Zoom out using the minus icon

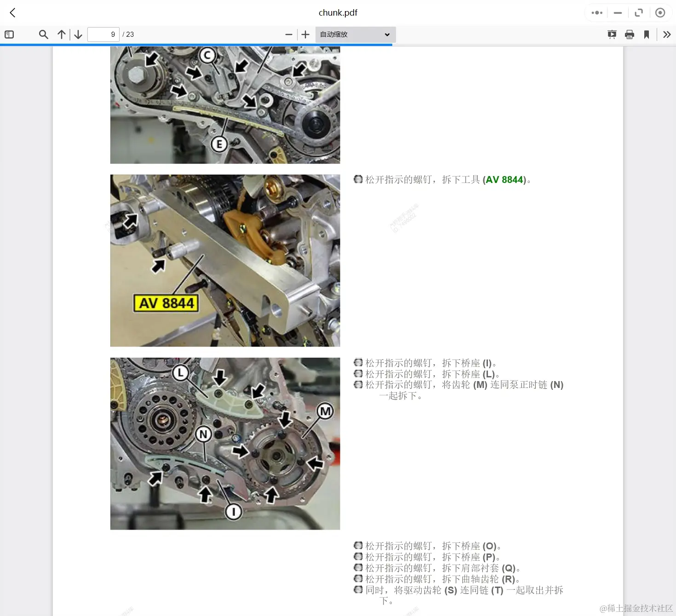coord(288,34)
